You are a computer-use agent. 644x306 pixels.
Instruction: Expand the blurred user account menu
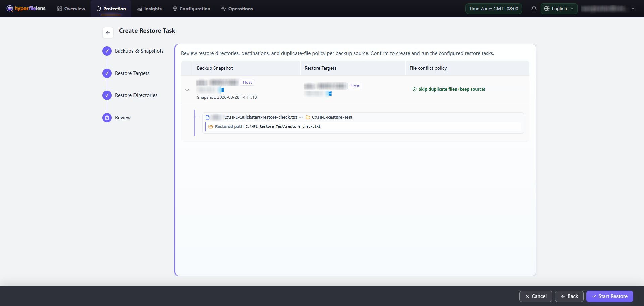pyautogui.click(x=608, y=9)
